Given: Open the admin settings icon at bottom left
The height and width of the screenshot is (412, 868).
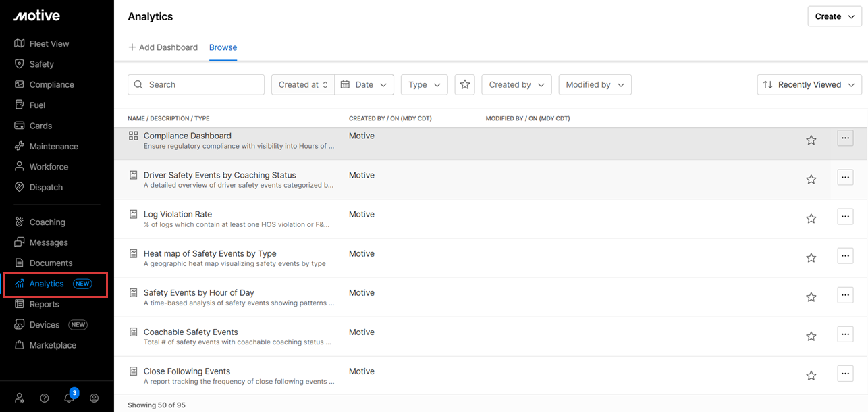Looking at the screenshot, I should (20, 398).
